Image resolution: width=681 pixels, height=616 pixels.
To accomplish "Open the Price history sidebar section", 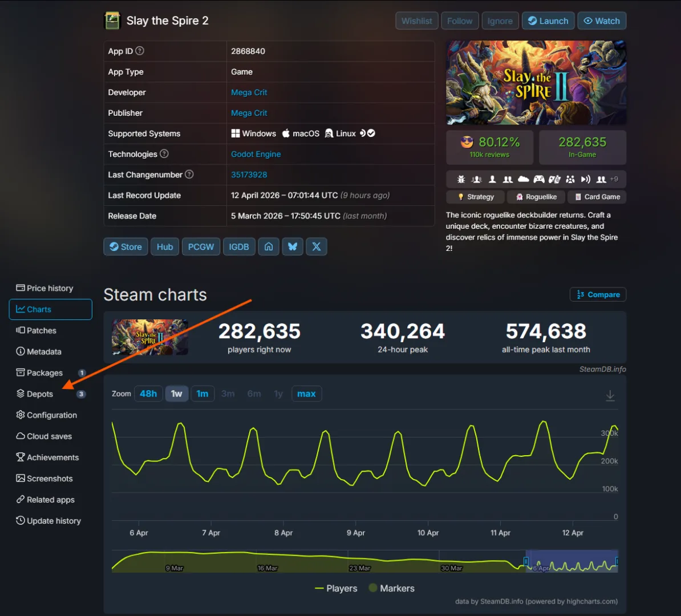I will [x=50, y=288].
